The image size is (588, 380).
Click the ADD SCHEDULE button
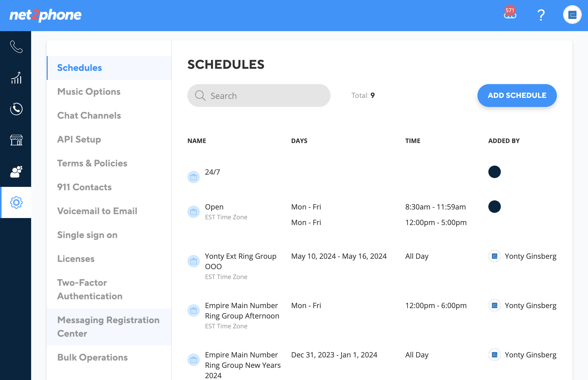(x=517, y=96)
